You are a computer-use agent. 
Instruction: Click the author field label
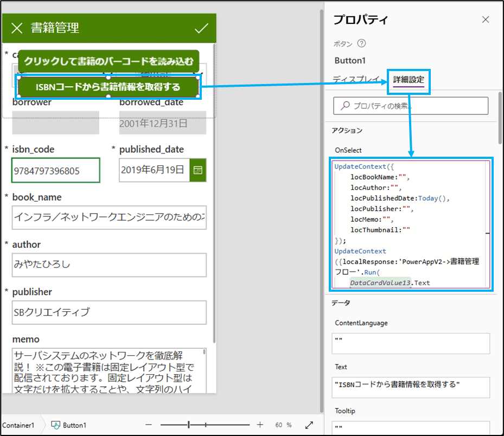pos(27,245)
